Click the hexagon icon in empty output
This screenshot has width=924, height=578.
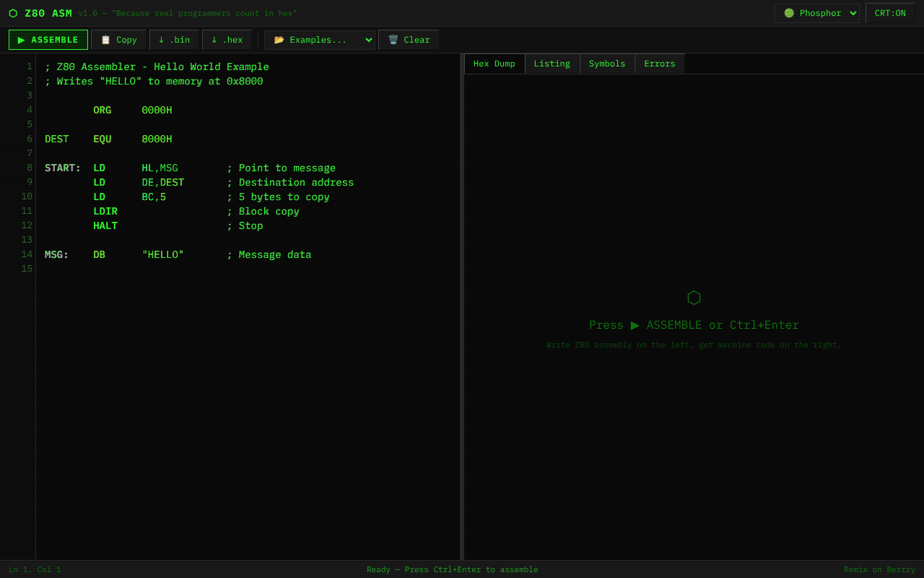pos(694,298)
